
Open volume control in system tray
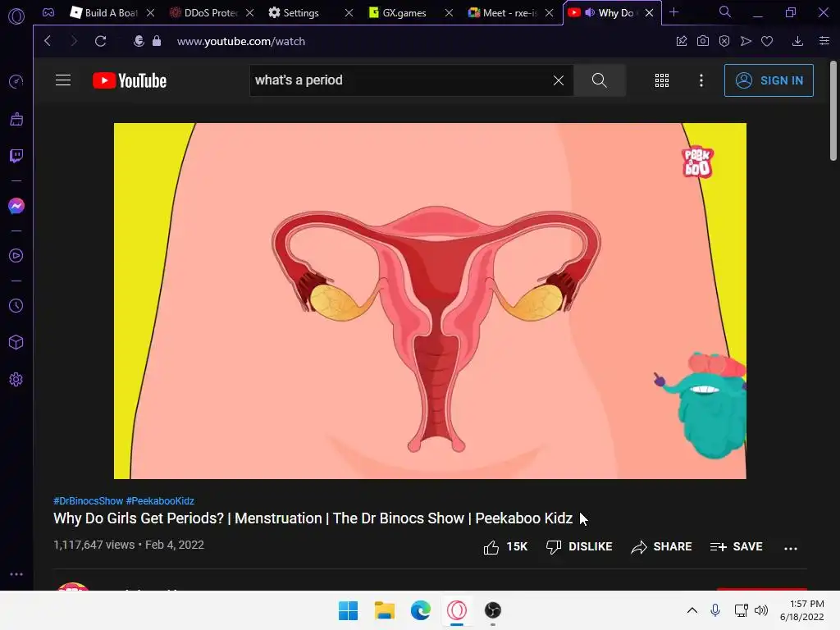pos(760,610)
